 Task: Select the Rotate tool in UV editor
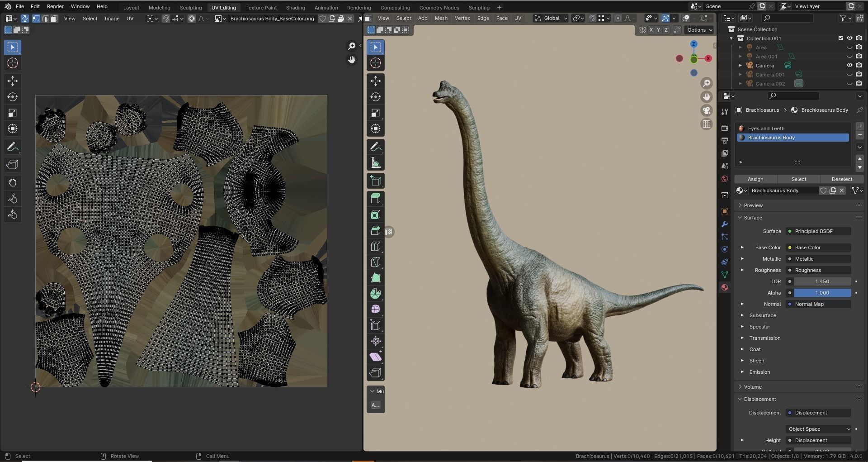[x=13, y=97]
